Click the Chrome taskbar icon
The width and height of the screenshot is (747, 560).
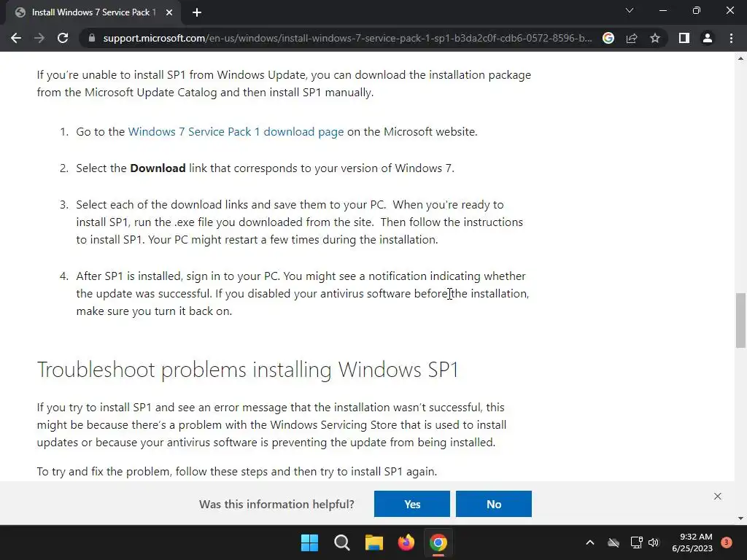(x=438, y=542)
